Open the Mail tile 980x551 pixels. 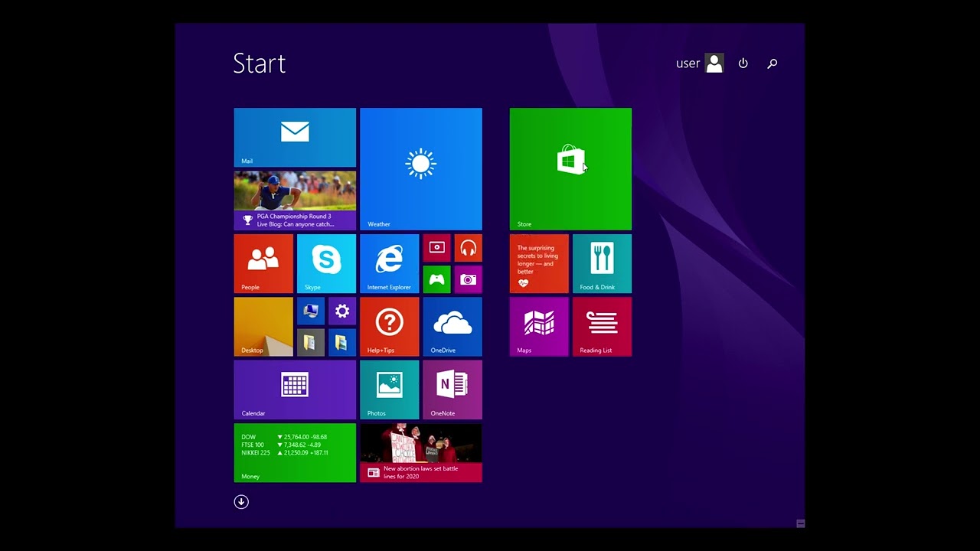(295, 137)
